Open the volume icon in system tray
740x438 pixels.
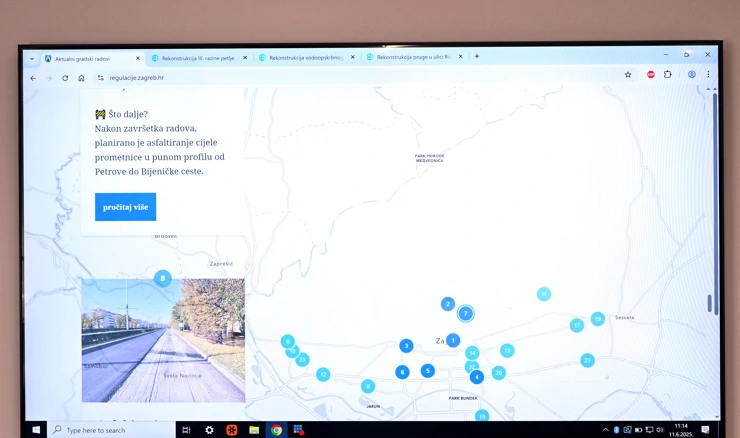[x=660, y=430]
